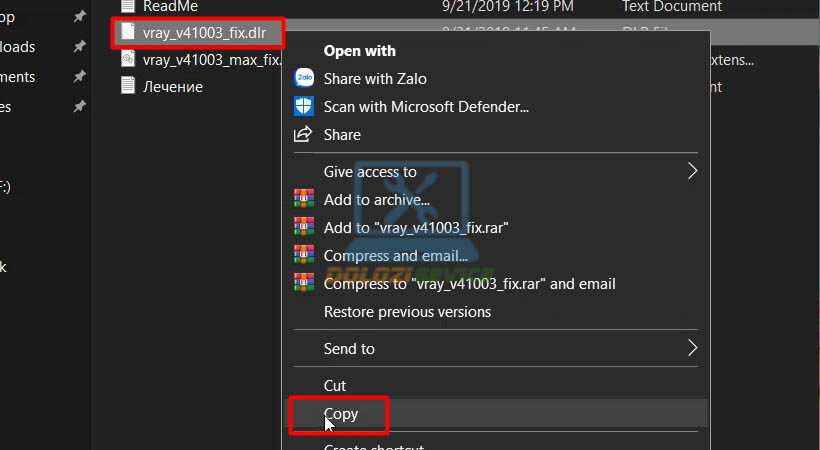The width and height of the screenshot is (820, 450).
Task: Select Add to "vray_v41003_fix.rar" option
Action: [416, 228]
